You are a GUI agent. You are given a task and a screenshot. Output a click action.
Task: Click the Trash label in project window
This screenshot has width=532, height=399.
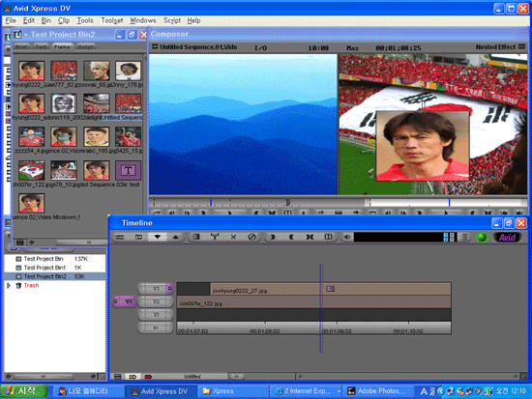tap(31, 285)
